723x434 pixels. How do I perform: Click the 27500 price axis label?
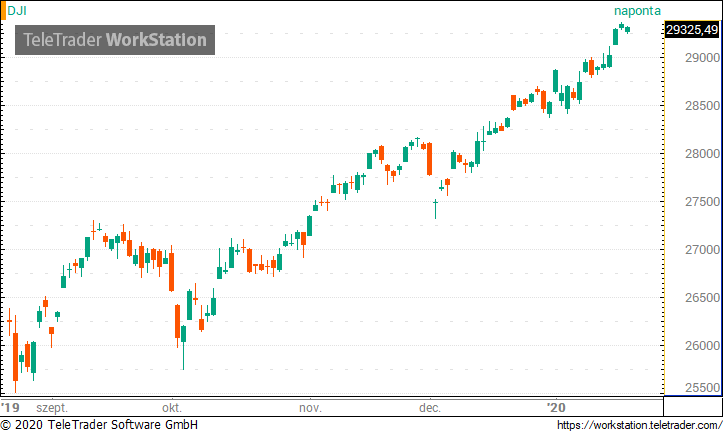(x=702, y=202)
